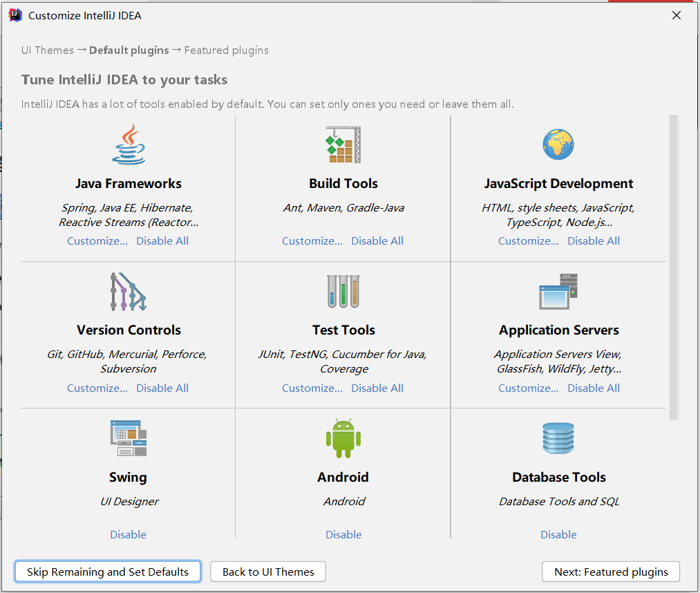
Task: Click the JavaScript Development heading
Action: (x=558, y=184)
